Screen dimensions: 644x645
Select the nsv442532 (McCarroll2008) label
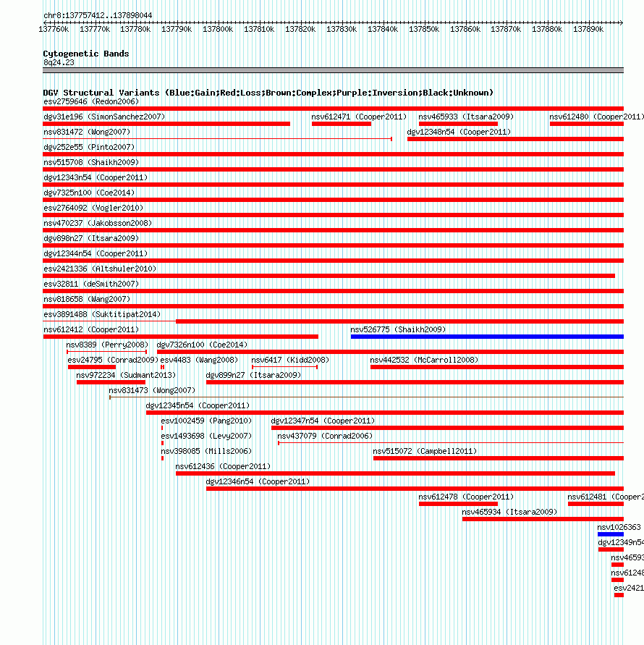(424, 361)
